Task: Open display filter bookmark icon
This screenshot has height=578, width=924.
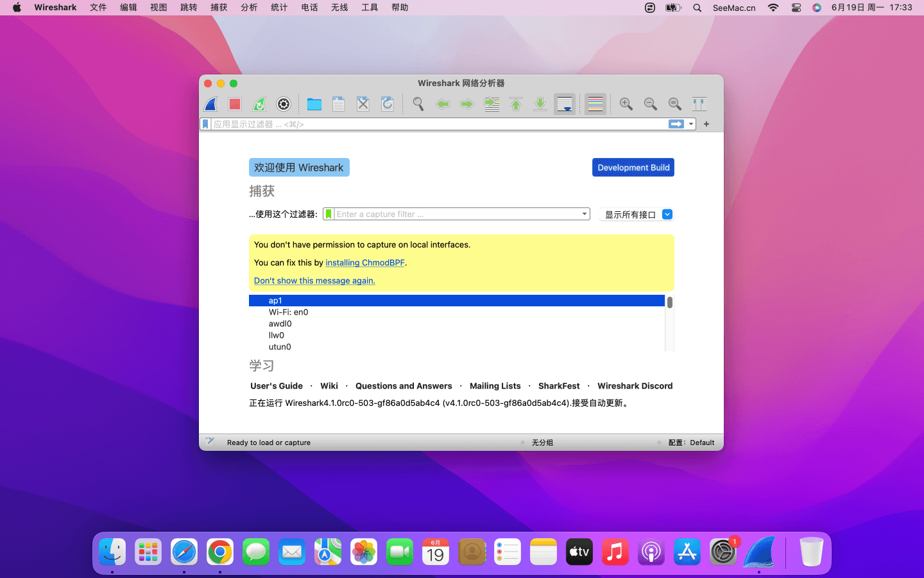Action: coord(205,124)
